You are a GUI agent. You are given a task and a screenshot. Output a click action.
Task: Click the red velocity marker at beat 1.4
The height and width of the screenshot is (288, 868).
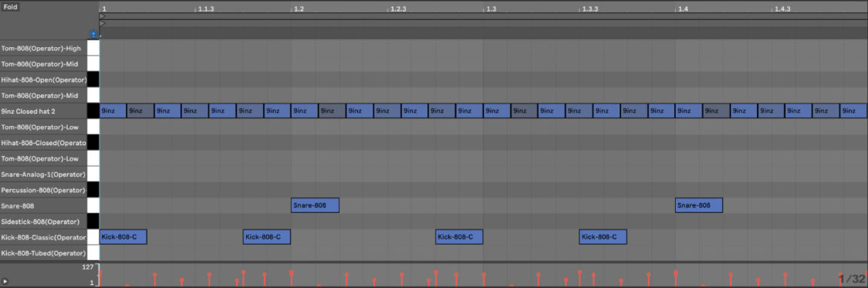coord(675,277)
